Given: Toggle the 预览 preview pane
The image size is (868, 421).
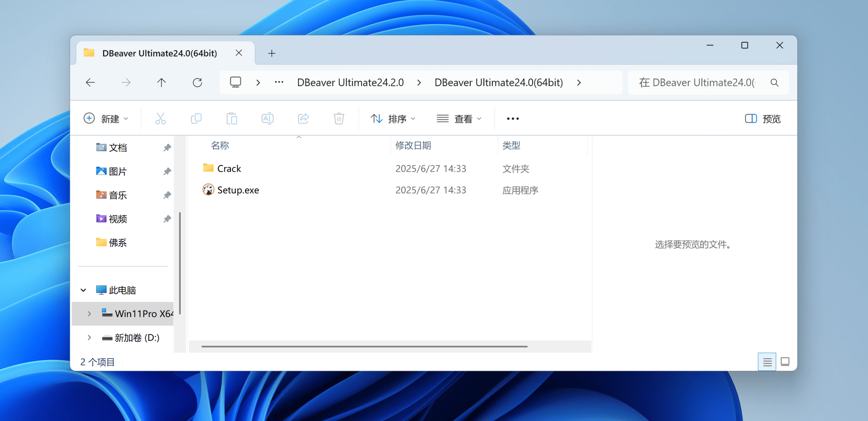Looking at the screenshot, I should [763, 119].
